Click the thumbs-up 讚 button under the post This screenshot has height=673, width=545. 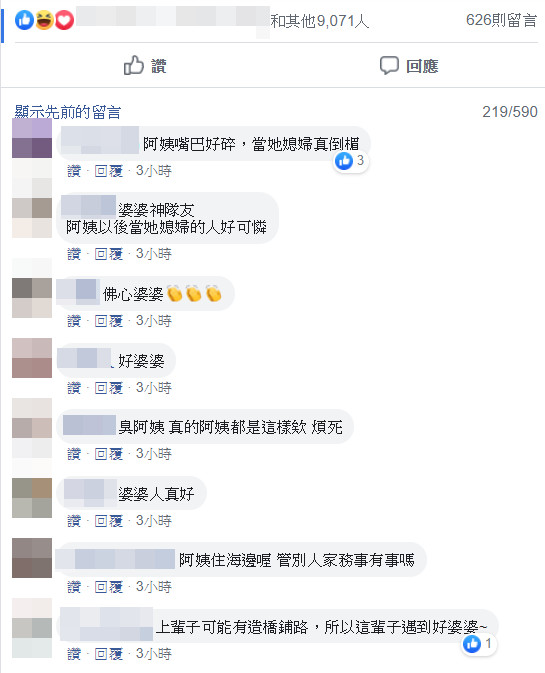[145, 66]
